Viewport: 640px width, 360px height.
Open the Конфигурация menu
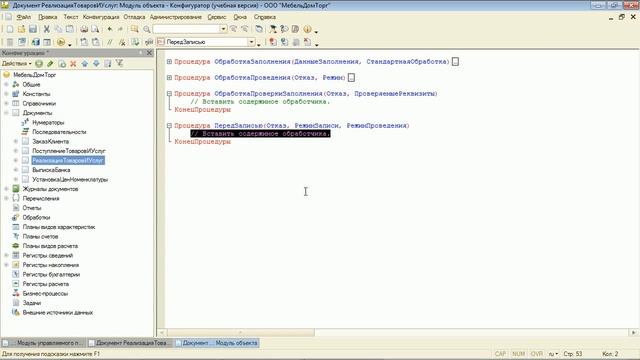(101, 17)
